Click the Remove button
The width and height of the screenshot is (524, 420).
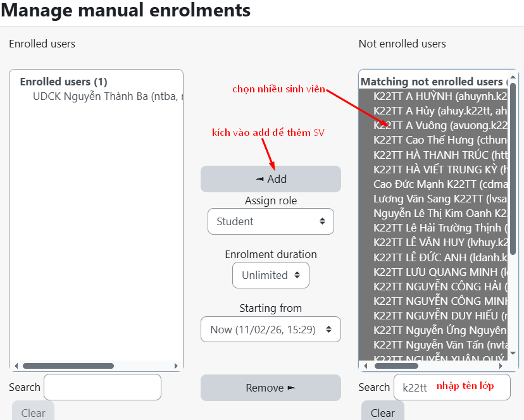point(271,388)
